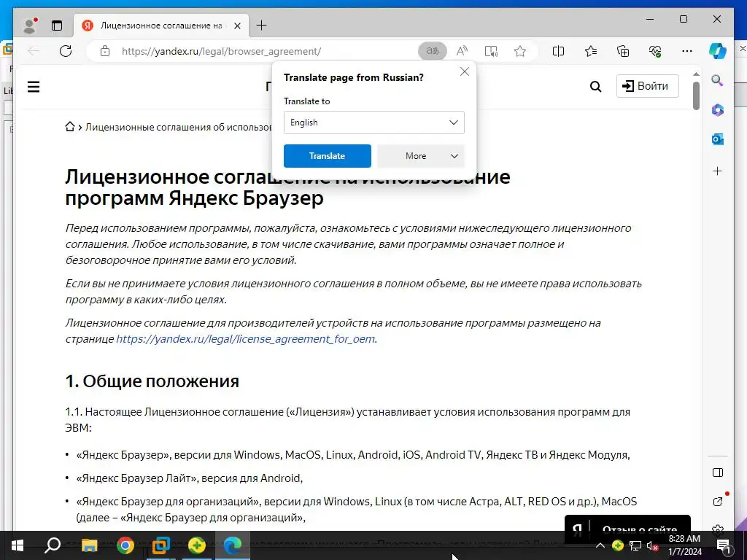Viewport: 747px width, 560px height.
Task: Open the Translate to English dropdown
Action: pyautogui.click(x=374, y=122)
